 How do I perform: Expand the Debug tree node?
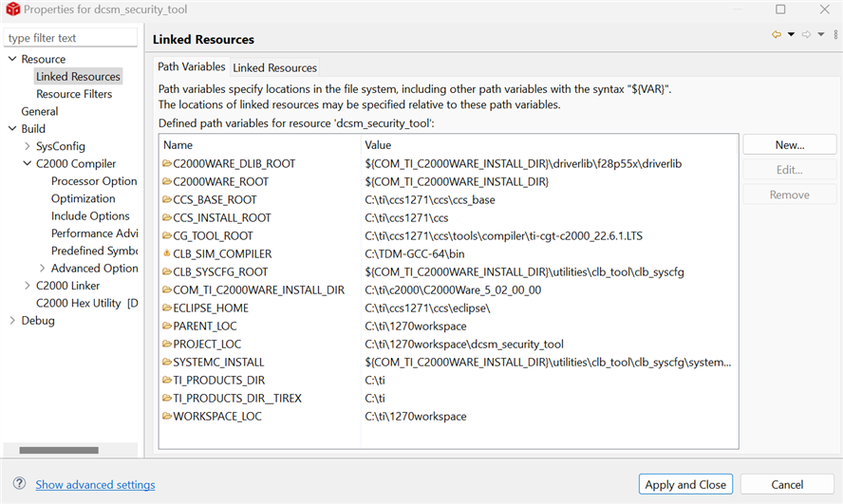(x=12, y=320)
